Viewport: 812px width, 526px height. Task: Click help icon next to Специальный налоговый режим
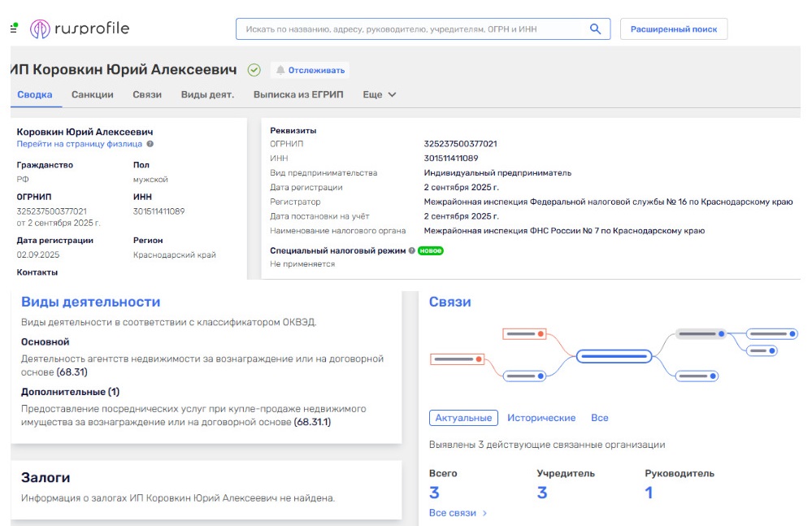[x=412, y=250]
